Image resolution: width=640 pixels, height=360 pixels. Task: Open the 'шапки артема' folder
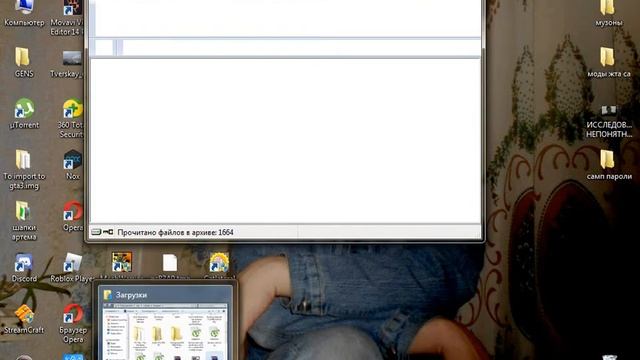point(24,220)
